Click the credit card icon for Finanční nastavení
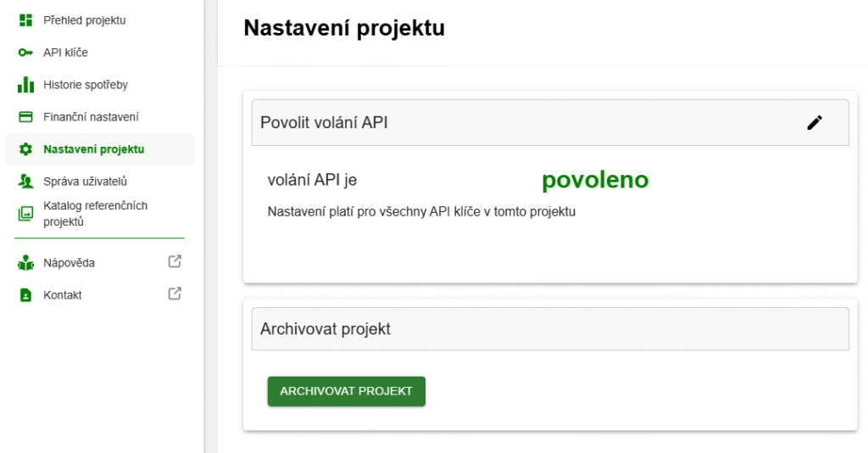 point(25,117)
